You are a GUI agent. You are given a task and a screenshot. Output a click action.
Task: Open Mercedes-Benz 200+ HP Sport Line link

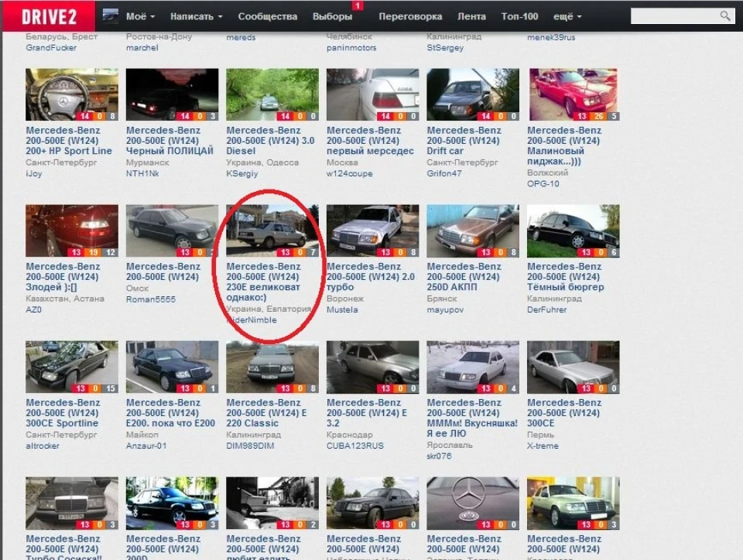tap(69, 141)
